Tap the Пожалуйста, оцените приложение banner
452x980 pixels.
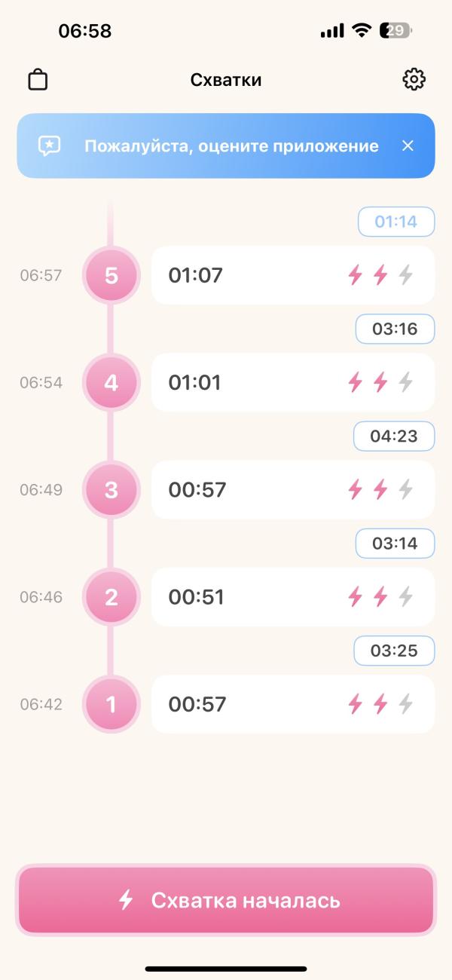(226, 145)
